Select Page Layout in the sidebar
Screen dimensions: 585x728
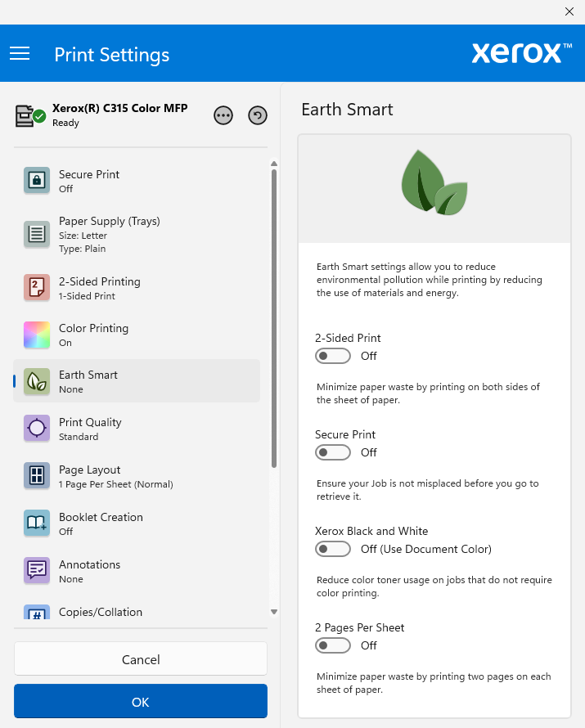(137, 476)
